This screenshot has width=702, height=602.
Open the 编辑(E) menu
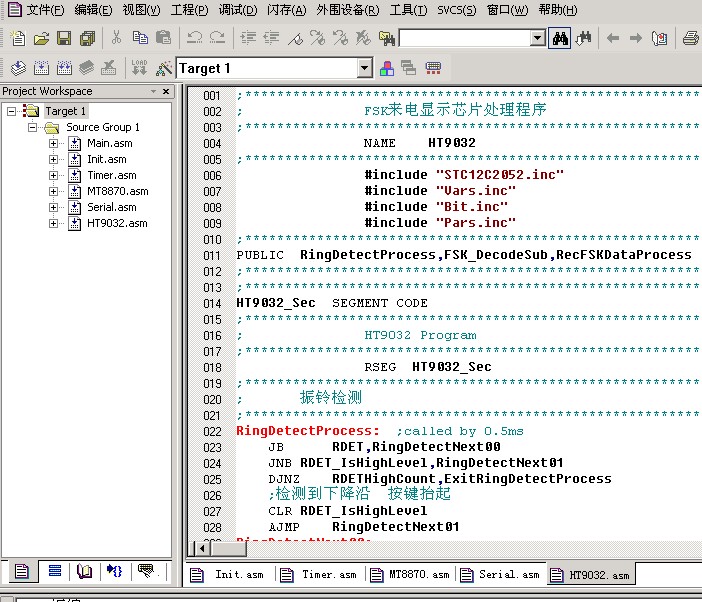[x=93, y=9]
